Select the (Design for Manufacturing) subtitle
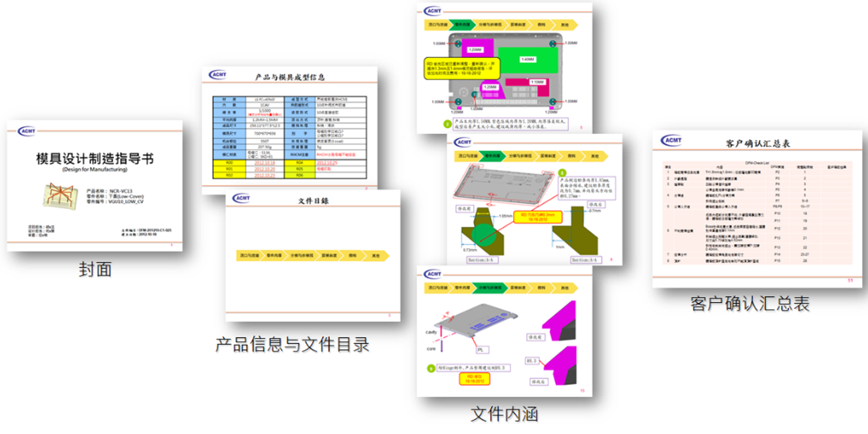The image size is (868, 434). coord(95,170)
